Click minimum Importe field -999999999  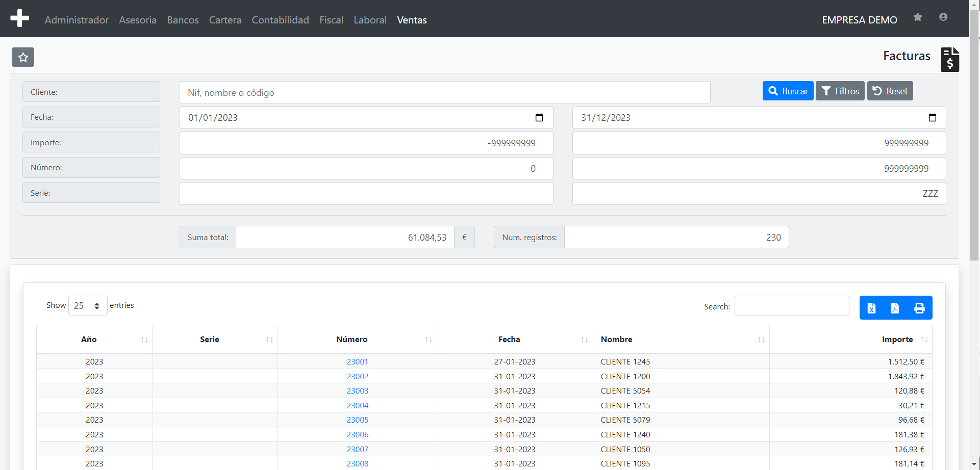(366, 143)
